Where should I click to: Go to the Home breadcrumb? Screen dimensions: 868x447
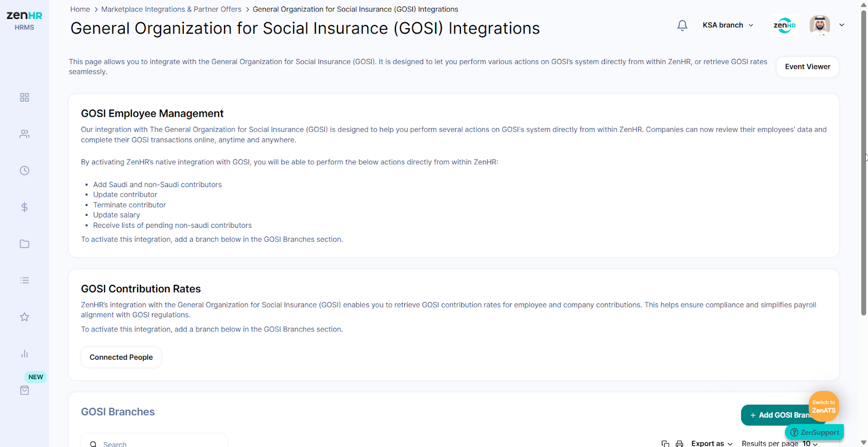click(80, 9)
